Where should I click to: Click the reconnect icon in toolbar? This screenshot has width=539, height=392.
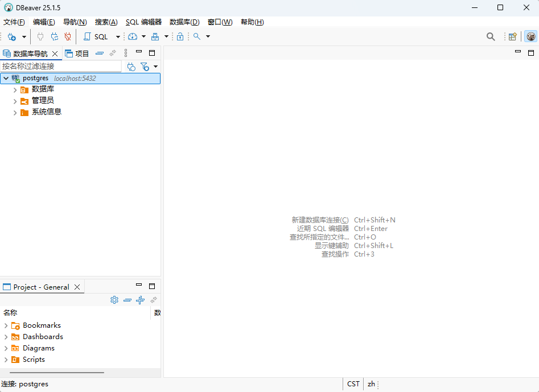point(54,37)
